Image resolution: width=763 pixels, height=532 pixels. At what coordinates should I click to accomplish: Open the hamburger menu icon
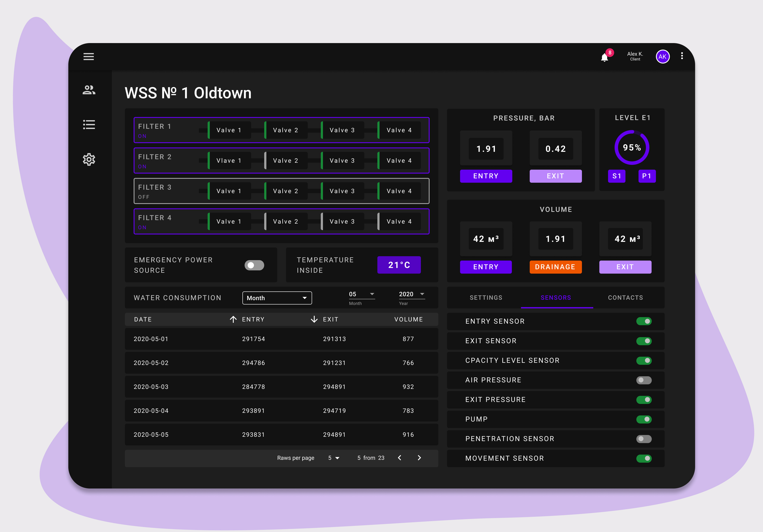pyautogui.click(x=88, y=57)
